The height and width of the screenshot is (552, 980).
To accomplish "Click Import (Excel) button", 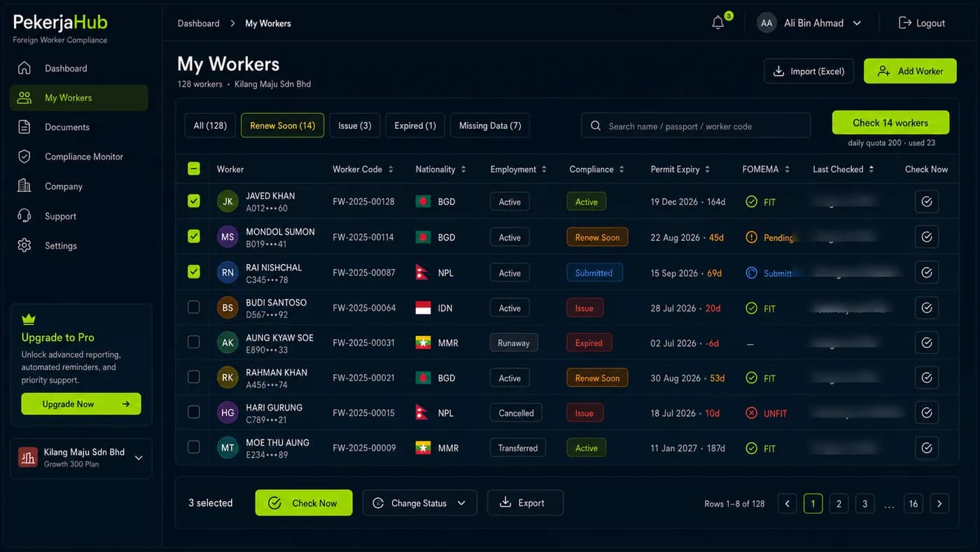I will click(x=808, y=71).
